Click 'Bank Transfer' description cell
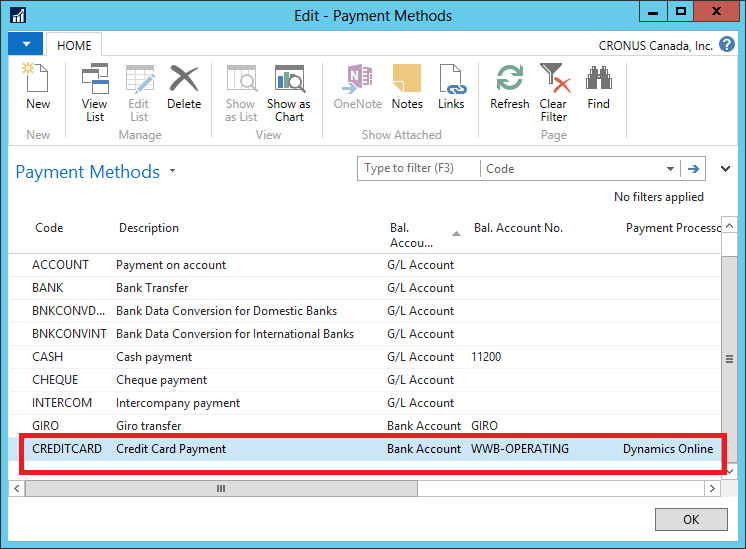 [152, 288]
